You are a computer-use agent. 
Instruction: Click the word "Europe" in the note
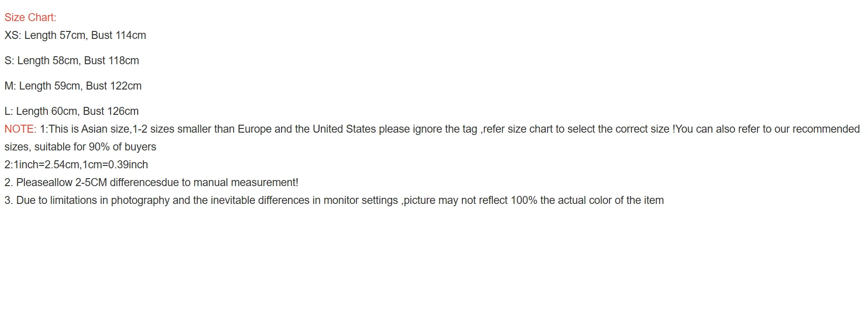[x=254, y=129]
